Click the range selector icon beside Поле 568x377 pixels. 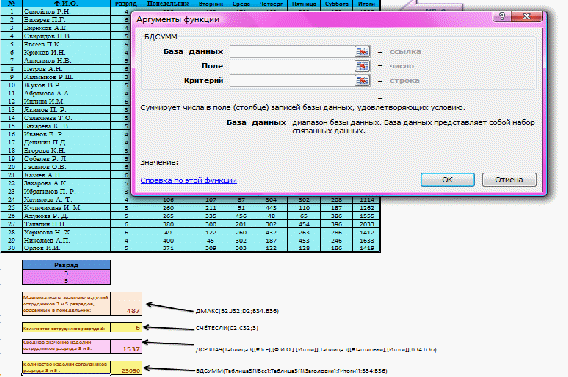(362, 66)
